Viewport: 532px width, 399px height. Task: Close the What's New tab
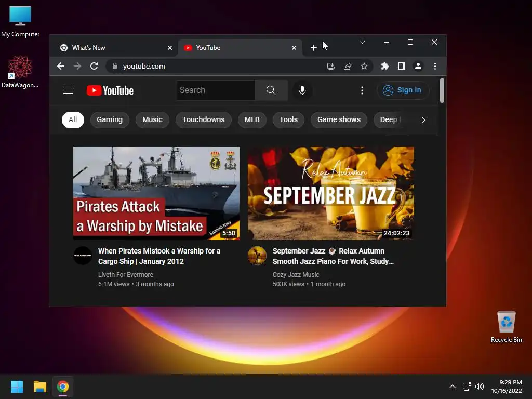170,48
